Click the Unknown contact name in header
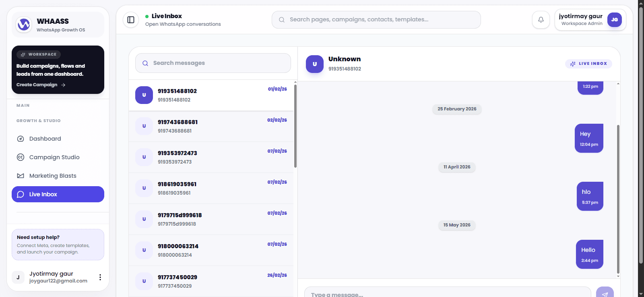Image resolution: width=644 pixels, height=297 pixels. tap(345, 59)
